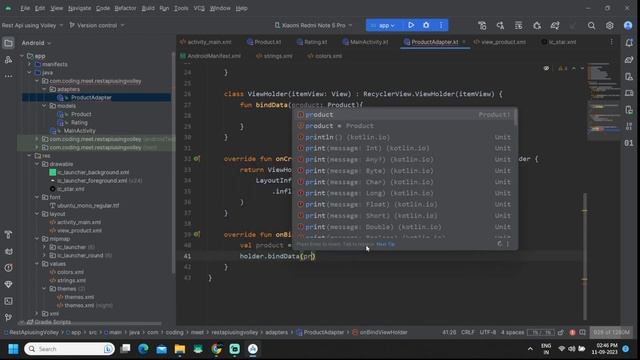Open App Quality Insights gem icon
Screen dimensions: 640x360
[8, 284]
